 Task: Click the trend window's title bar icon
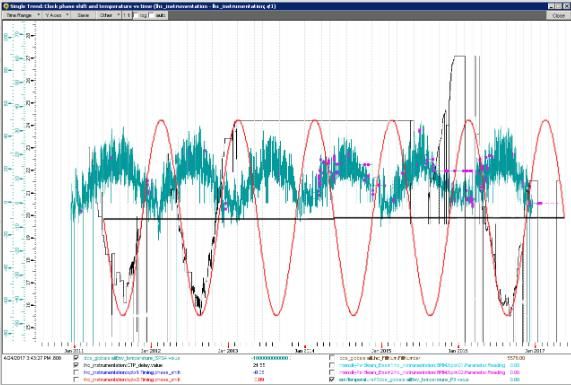(6, 6)
